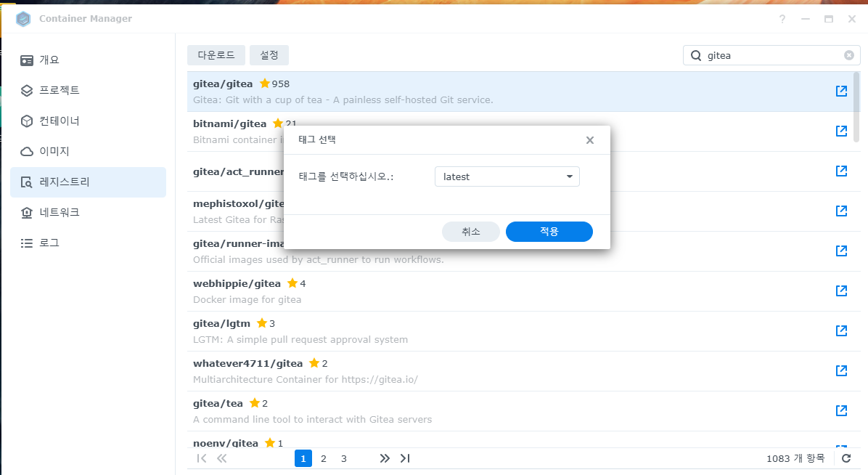Close the 태그 선택 dialog

pos(589,139)
